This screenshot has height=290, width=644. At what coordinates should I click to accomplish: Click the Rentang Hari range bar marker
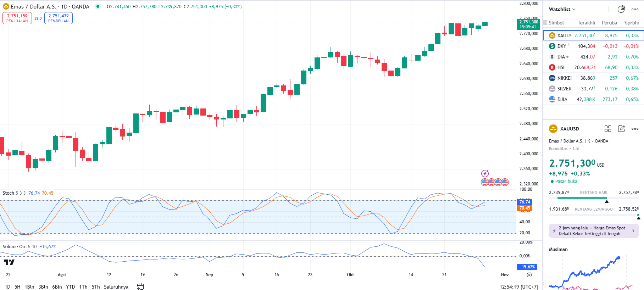[x=607, y=201]
